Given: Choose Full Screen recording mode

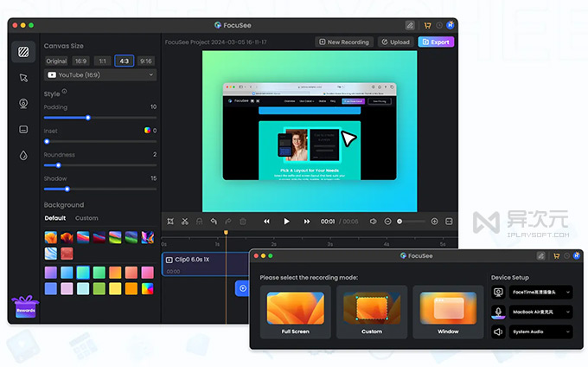Looking at the screenshot, I should (296, 312).
